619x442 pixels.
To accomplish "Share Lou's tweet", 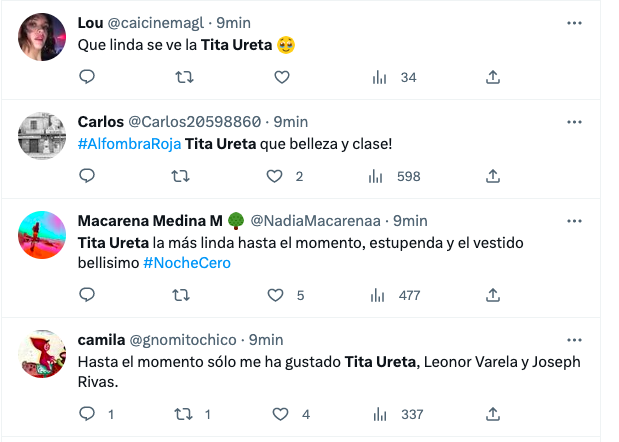I will pos(493,77).
